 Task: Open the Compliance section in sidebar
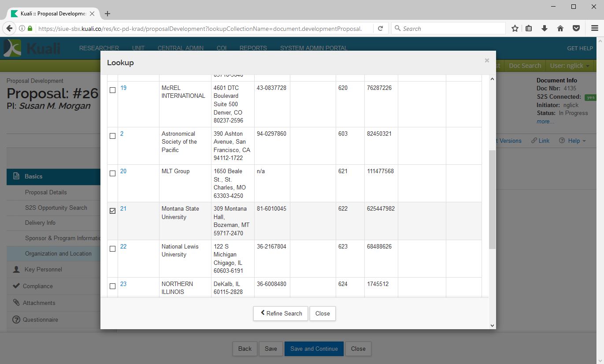(37, 286)
